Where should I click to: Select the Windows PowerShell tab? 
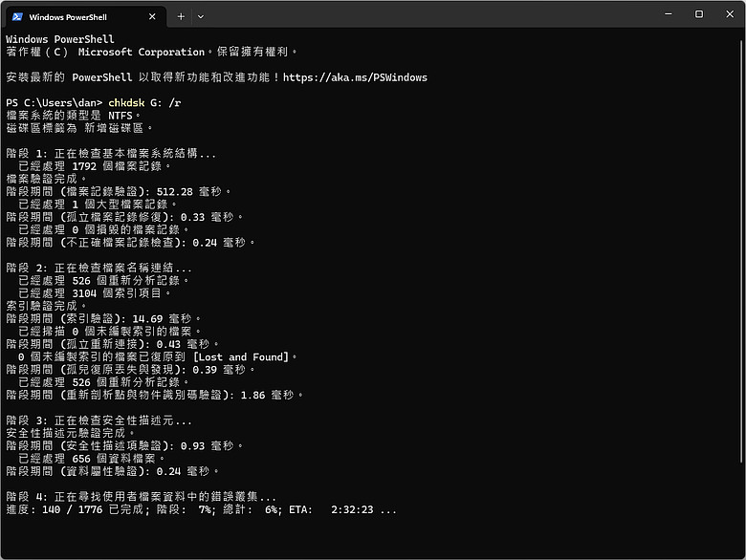pos(86,16)
